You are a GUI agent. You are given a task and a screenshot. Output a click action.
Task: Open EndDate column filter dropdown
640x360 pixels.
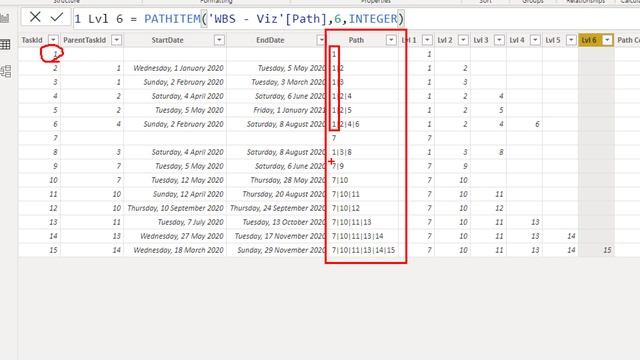(321, 40)
